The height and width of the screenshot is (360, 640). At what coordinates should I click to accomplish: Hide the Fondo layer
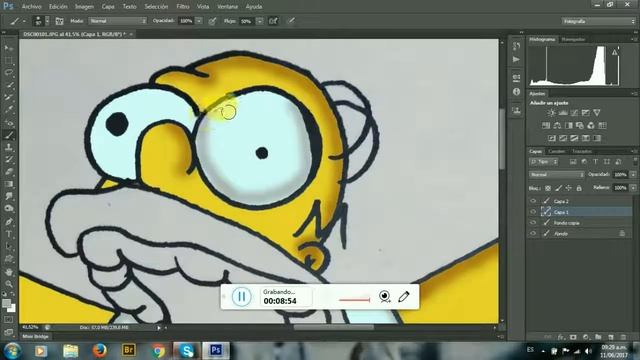point(533,233)
